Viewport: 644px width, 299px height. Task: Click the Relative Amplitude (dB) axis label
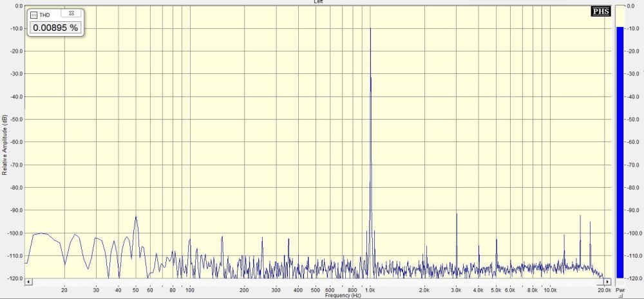pyautogui.click(x=5, y=145)
